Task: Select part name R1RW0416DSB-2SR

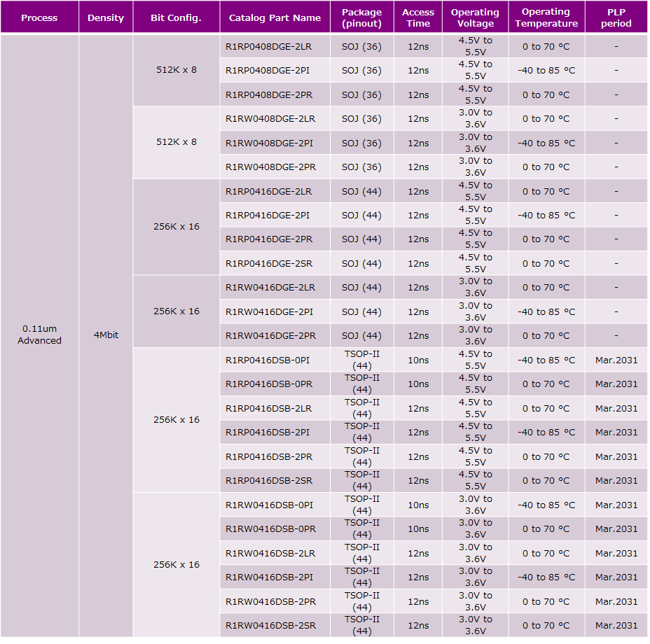Action: coord(270,625)
